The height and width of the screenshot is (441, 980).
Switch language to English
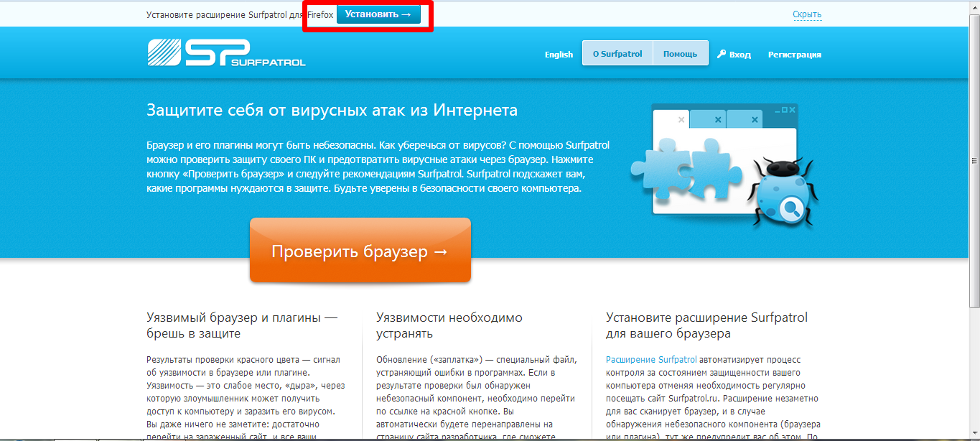[x=559, y=55]
